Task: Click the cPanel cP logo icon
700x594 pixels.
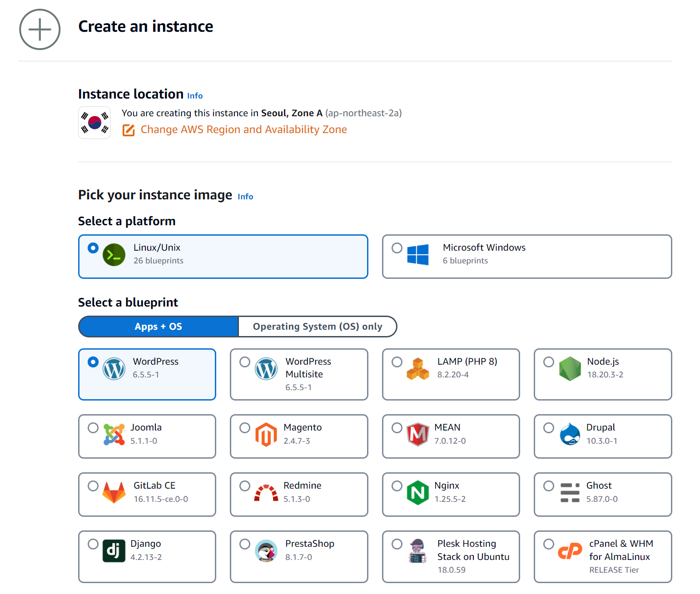Action: click(570, 551)
